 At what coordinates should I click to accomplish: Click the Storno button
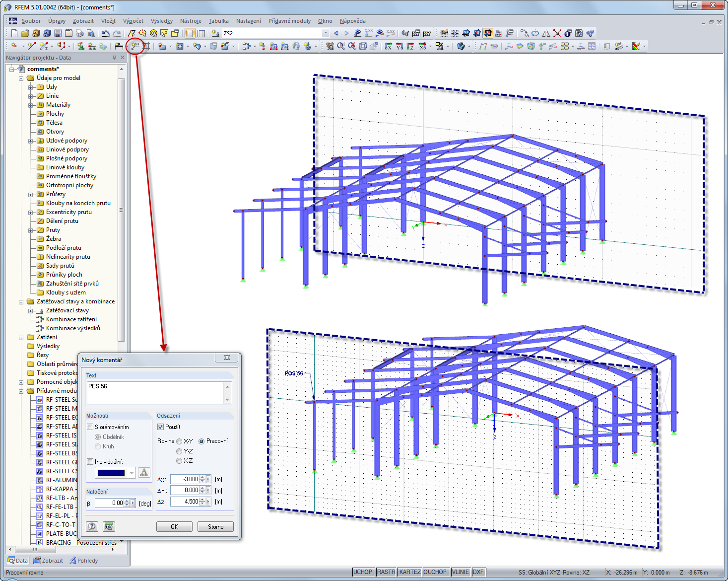(x=215, y=527)
